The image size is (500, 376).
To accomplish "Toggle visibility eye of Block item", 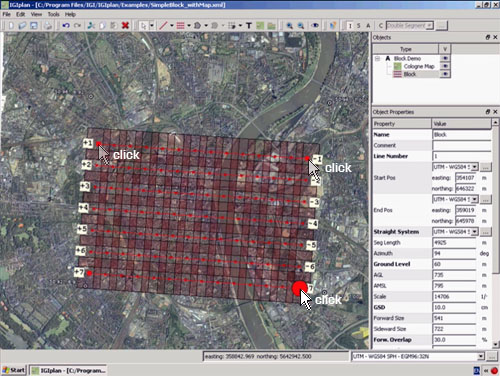I will pos(445,74).
